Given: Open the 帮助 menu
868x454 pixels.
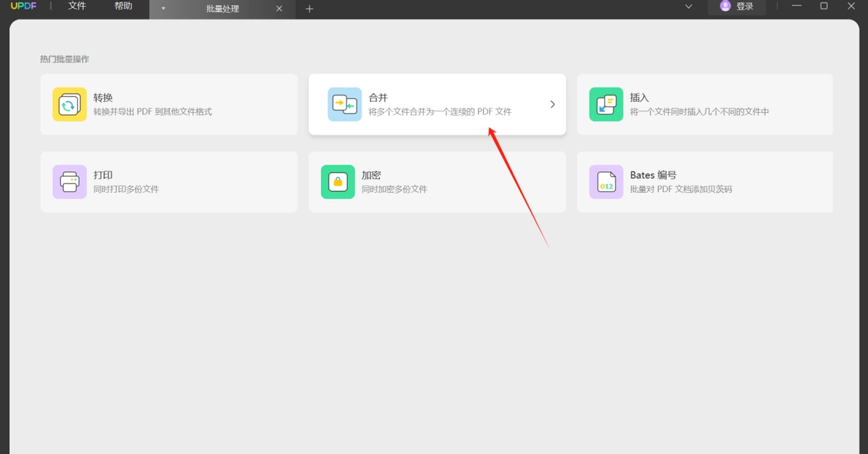Looking at the screenshot, I should click(x=123, y=6).
